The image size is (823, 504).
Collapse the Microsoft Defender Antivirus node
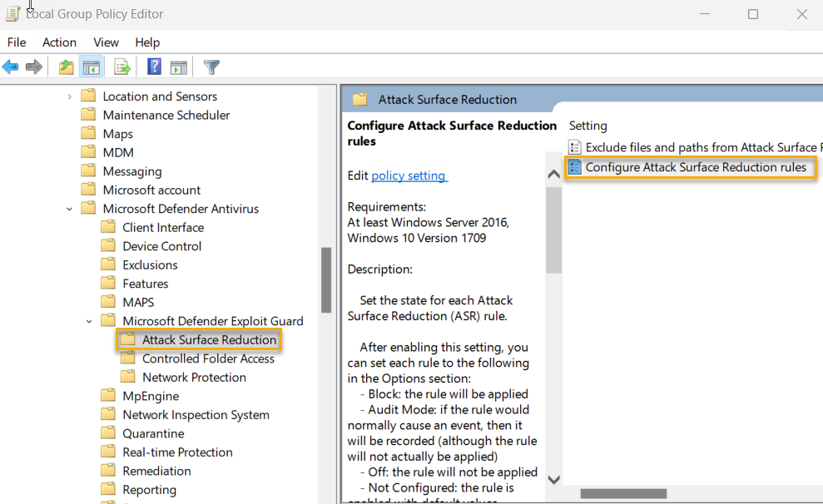click(69, 208)
